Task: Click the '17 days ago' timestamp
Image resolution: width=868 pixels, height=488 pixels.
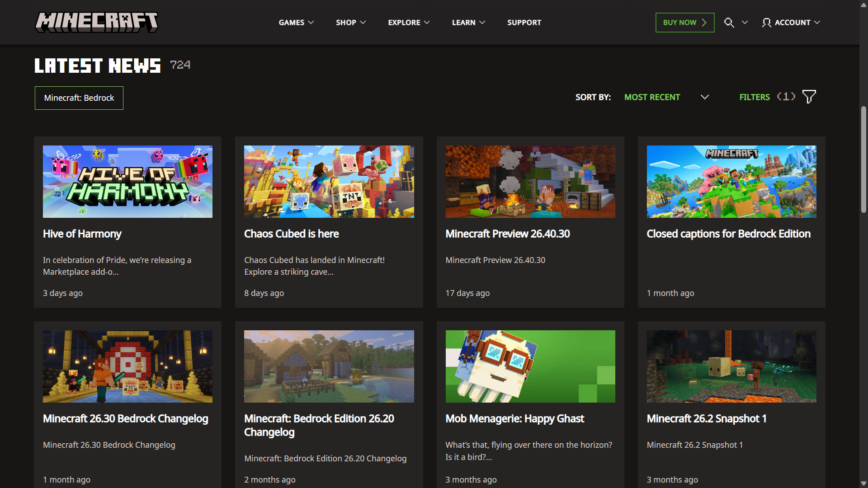Action: click(x=467, y=293)
